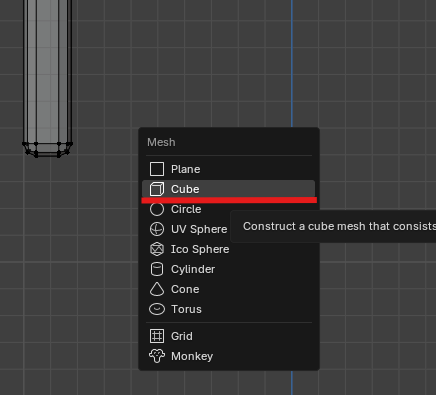Click the Cone mesh icon
Screen dimensions: 436x395
157,289
